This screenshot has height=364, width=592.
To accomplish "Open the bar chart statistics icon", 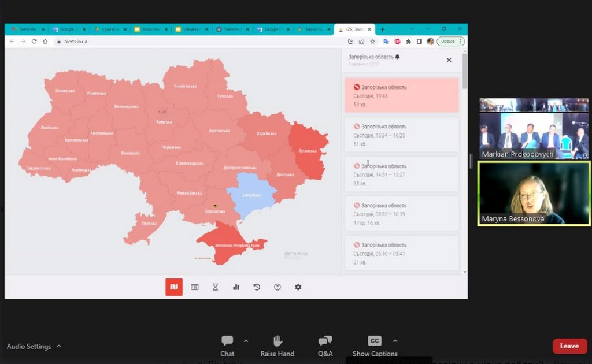I will [236, 287].
